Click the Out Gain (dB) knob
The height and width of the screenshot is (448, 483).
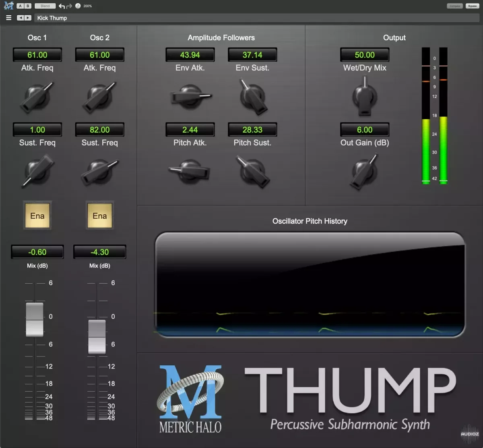click(x=365, y=172)
